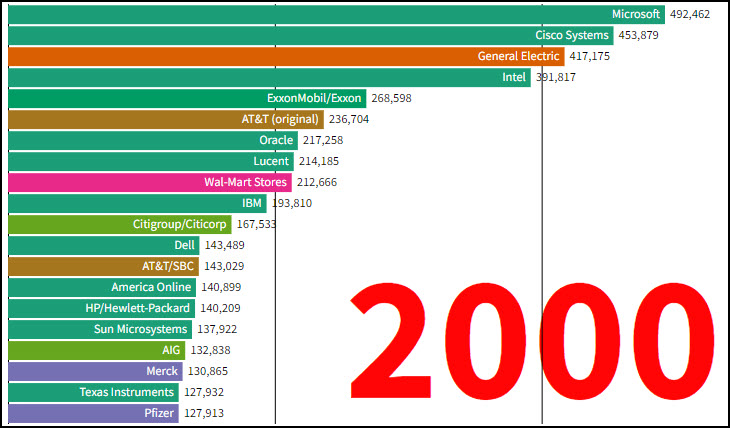
Task: Click the value 130,865
Action: point(208,371)
